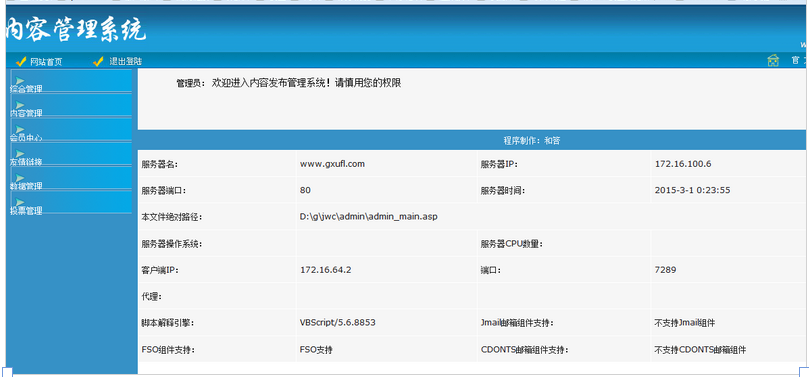Click the 服务器IP: label
This screenshot has width=809, height=377.
tap(499, 165)
